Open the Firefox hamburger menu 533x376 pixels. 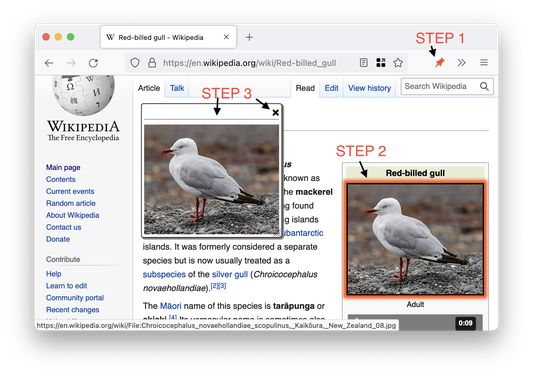[484, 63]
